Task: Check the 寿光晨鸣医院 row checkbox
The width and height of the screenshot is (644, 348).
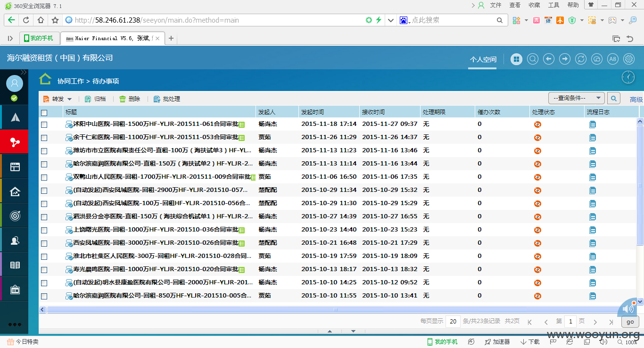Action: pyautogui.click(x=44, y=270)
